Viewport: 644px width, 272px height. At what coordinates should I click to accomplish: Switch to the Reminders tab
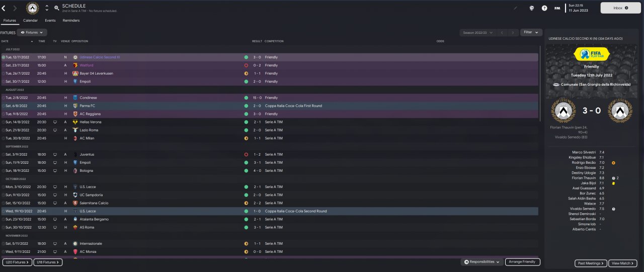71,21
